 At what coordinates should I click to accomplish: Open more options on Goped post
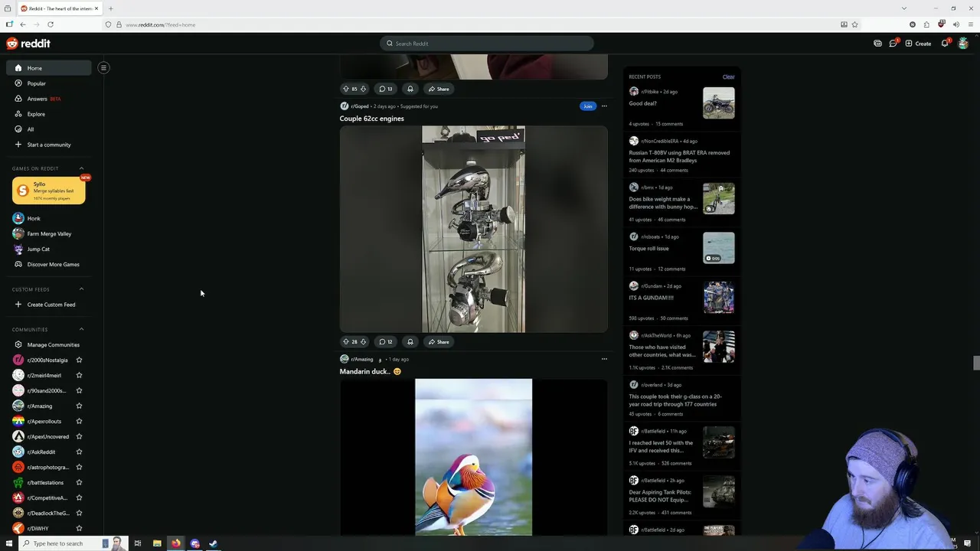coord(604,106)
